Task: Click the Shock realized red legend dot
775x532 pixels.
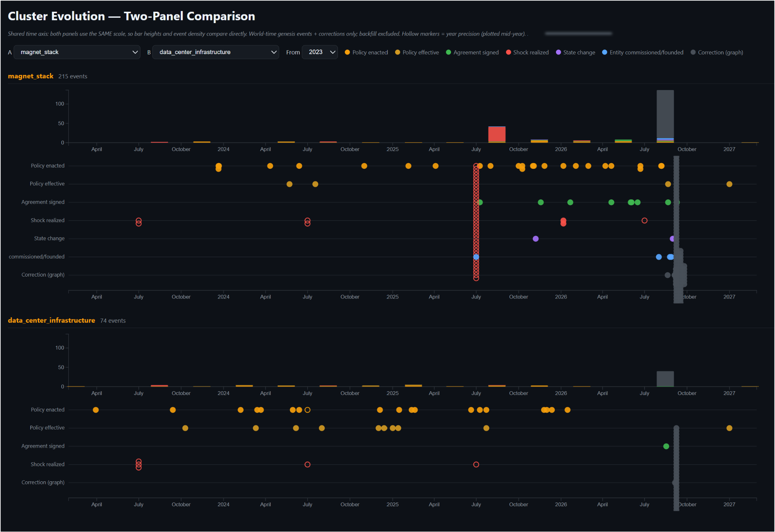Action: click(508, 52)
